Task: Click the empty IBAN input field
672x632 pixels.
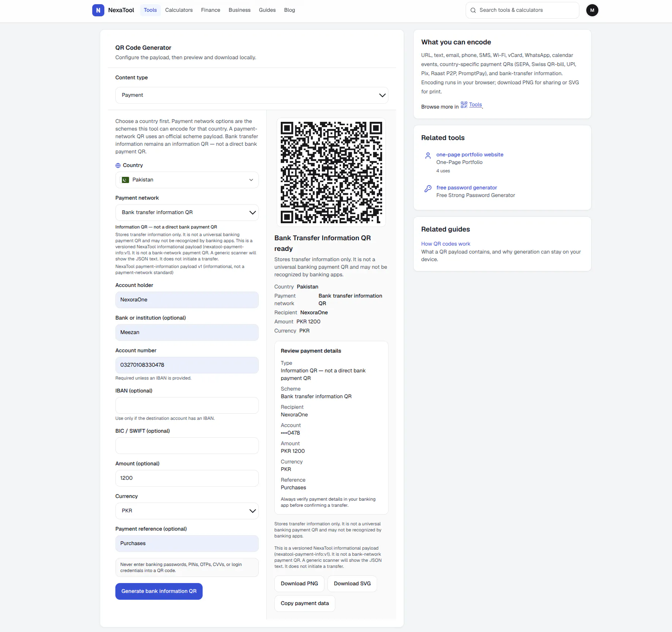Action: (187, 405)
